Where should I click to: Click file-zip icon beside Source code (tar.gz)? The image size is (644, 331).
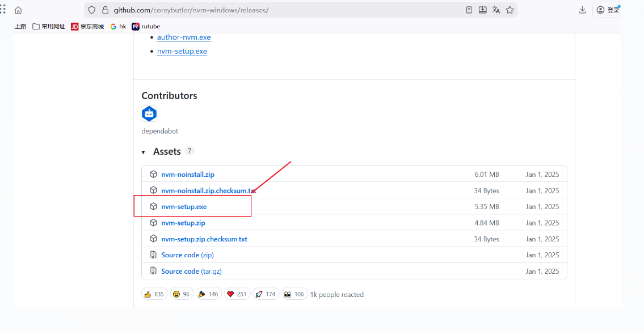pos(153,271)
